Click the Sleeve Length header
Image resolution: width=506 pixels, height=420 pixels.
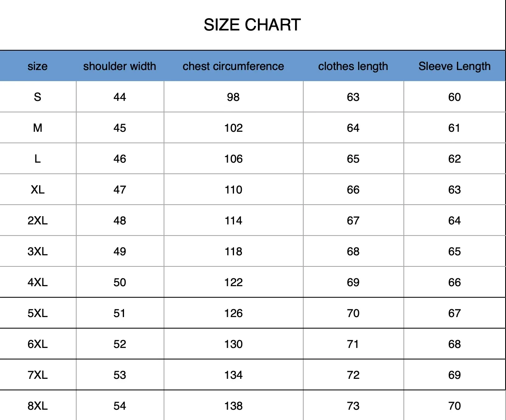point(454,66)
